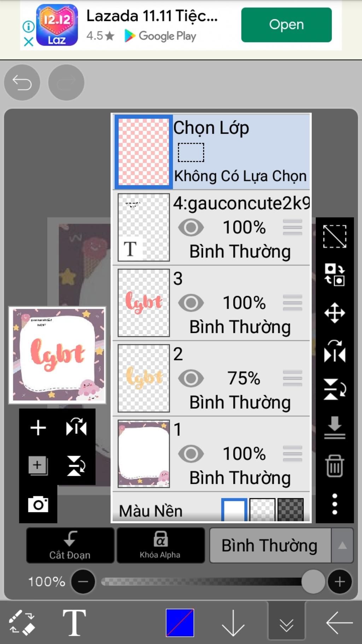Select the move layer tool icon
The image size is (362, 644).
tap(334, 313)
